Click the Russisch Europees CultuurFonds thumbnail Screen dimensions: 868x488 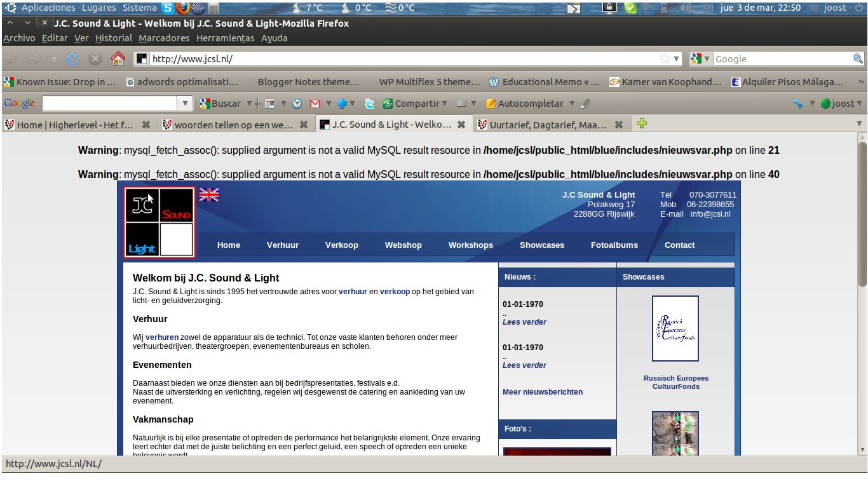pos(675,329)
